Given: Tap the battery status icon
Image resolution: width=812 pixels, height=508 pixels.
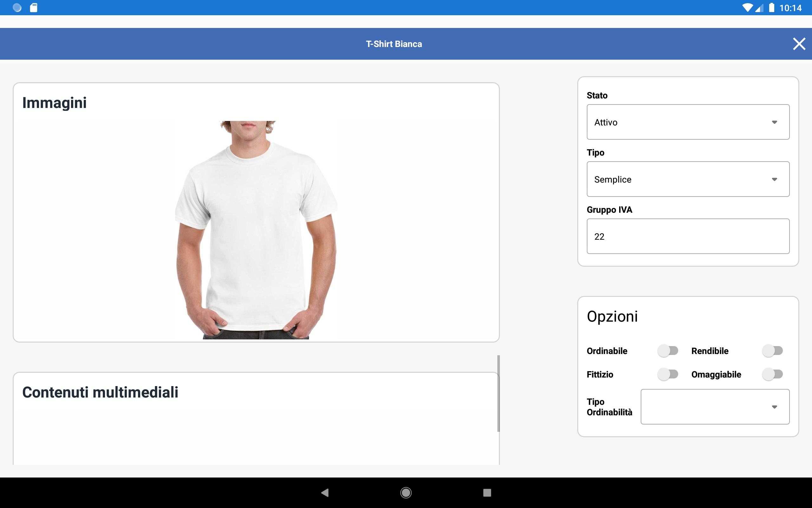Looking at the screenshot, I should tap(772, 7).
